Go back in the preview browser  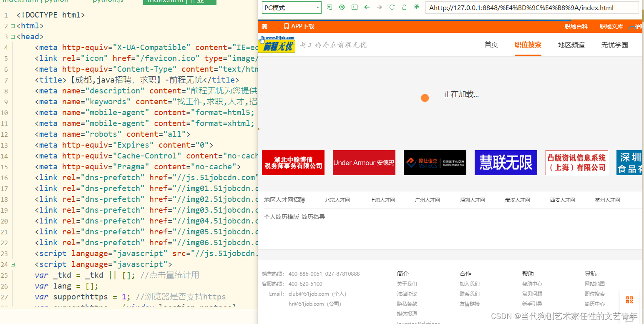coord(367,8)
